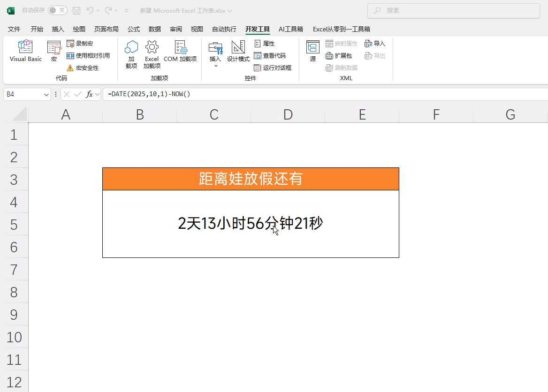This screenshot has height=392, width=548.
Task: Click the fx Insert Function button
Action: (89, 94)
